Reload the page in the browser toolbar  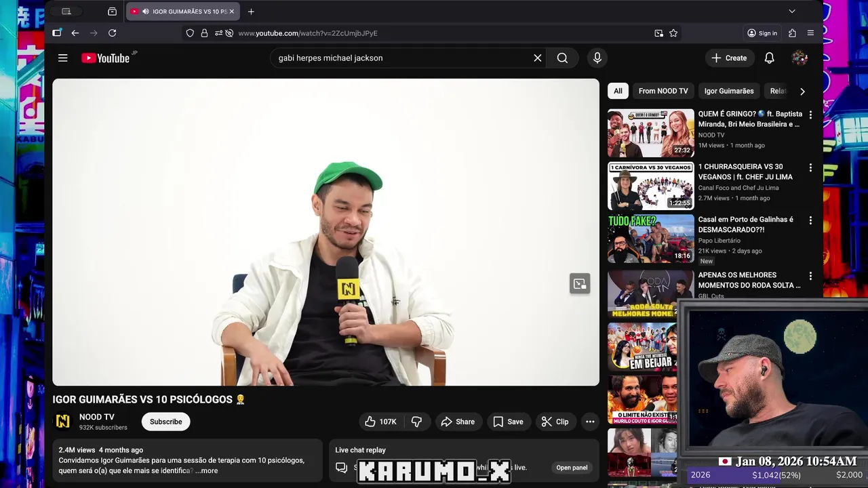pos(112,33)
